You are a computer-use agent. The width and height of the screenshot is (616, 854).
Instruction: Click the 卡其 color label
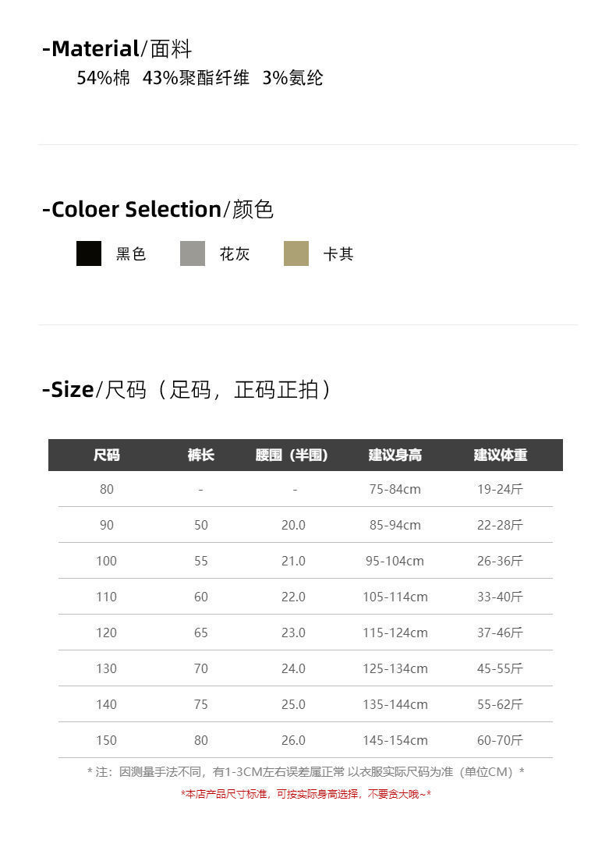click(x=338, y=254)
